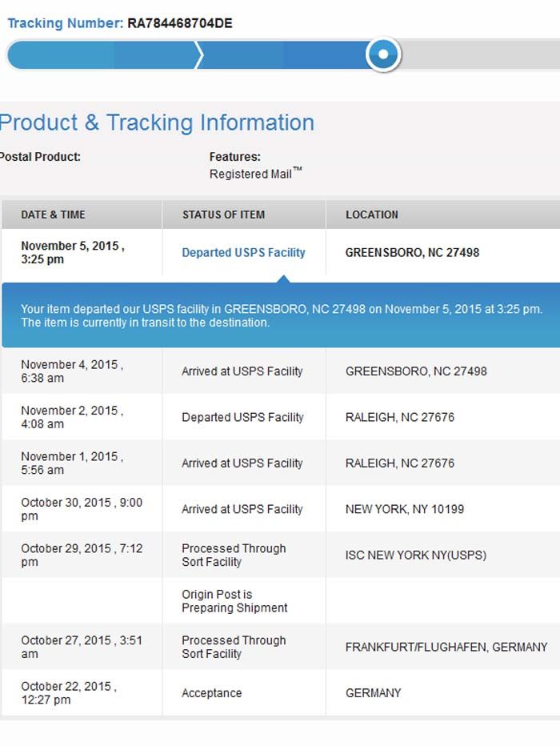This screenshot has width=560, height=746.
Task: Click the Product & Tracking Information heading
Action: (157, 122)
